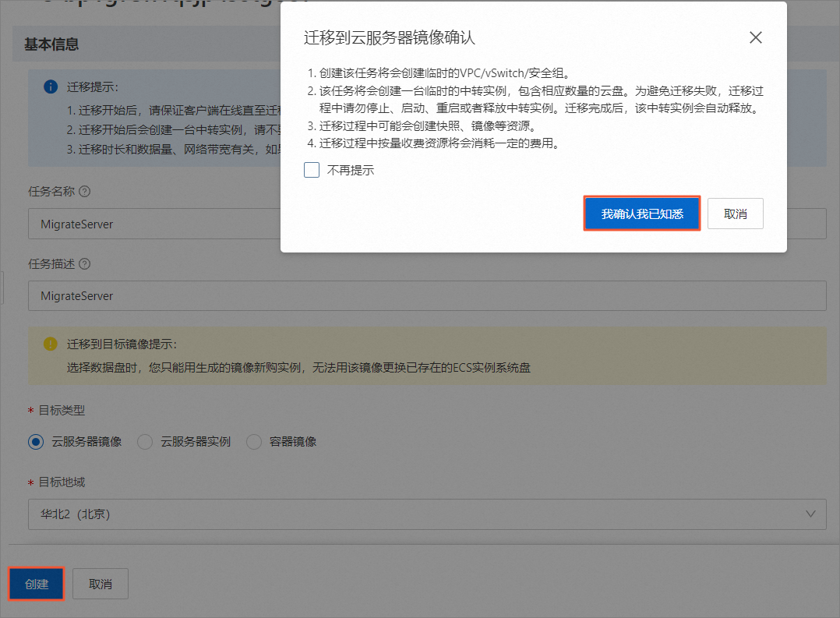Check the 不再提示 checkbox

(x=311, y=170)
